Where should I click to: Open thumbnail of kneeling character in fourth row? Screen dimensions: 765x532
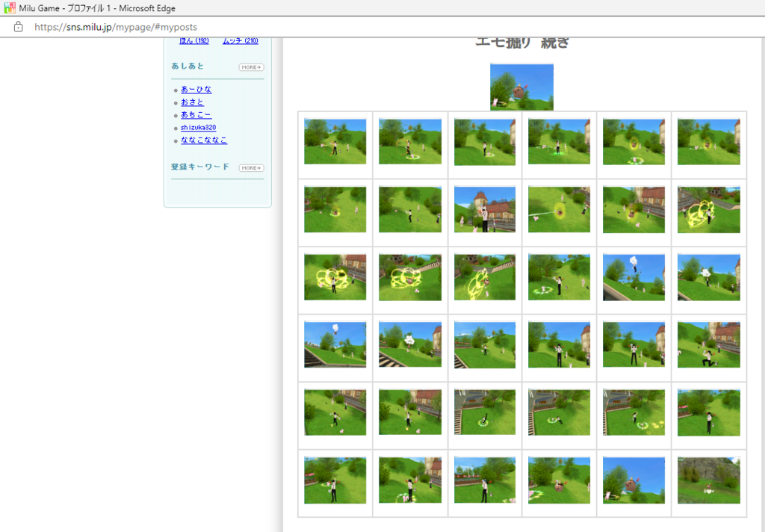(708, 344)
